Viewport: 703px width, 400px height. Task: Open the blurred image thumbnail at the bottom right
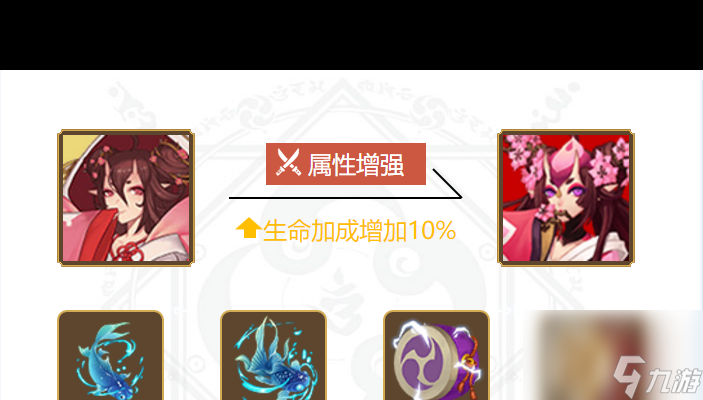[x=613, y=355]
